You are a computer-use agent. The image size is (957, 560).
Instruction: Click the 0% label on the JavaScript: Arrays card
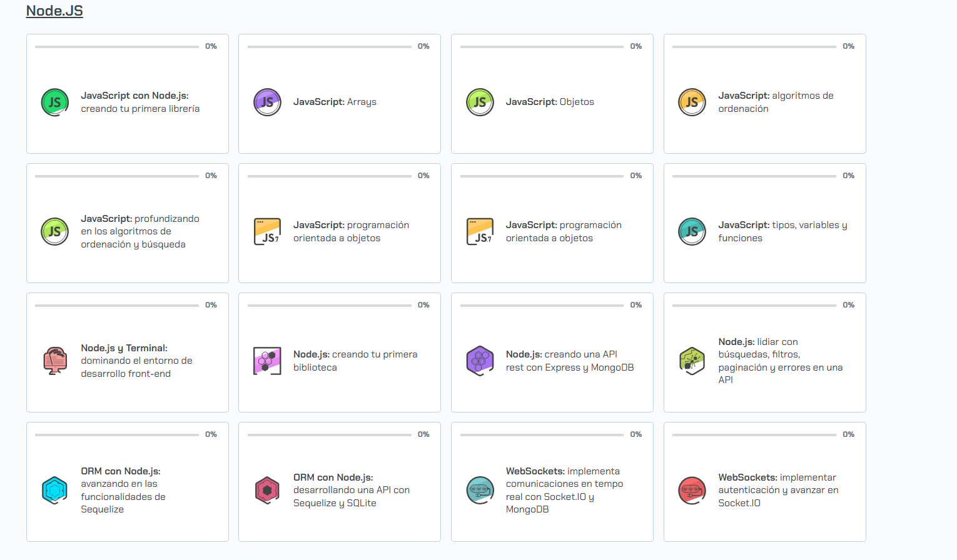coord(423,46)
